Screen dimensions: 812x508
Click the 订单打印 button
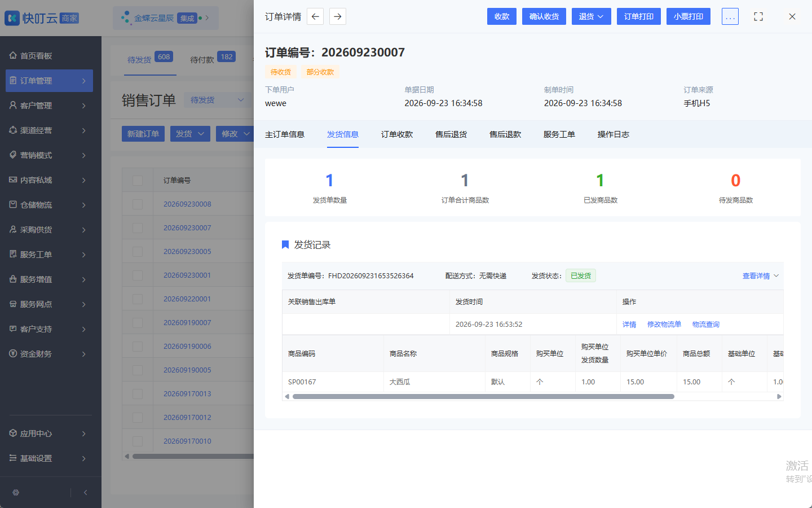(639, 16)
